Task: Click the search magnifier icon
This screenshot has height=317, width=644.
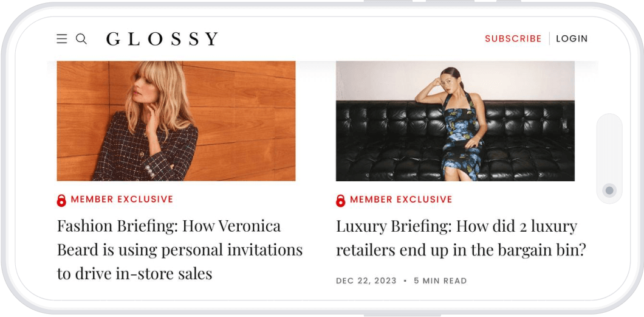Action: click(x=81, y=39)
